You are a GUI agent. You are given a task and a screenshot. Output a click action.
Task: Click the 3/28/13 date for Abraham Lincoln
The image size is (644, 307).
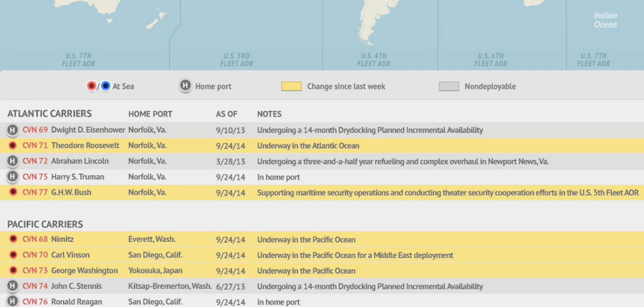point(231,162)
